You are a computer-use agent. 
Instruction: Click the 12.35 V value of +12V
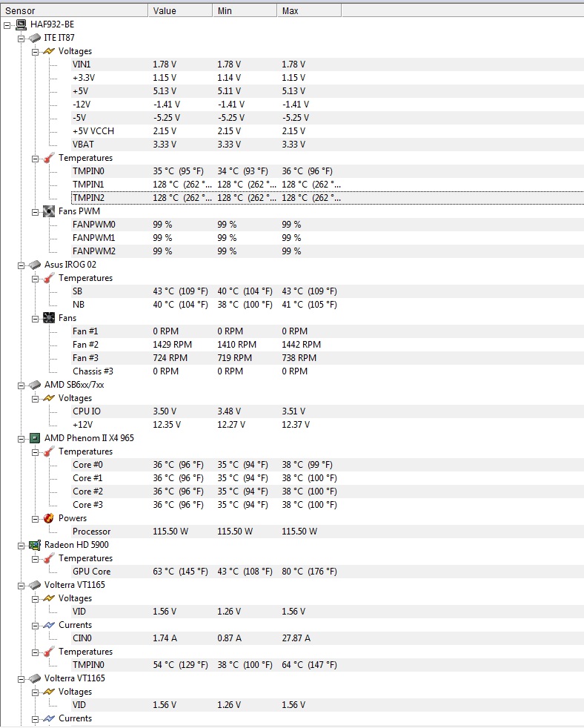pyautogui.click(x=167, y=425)
